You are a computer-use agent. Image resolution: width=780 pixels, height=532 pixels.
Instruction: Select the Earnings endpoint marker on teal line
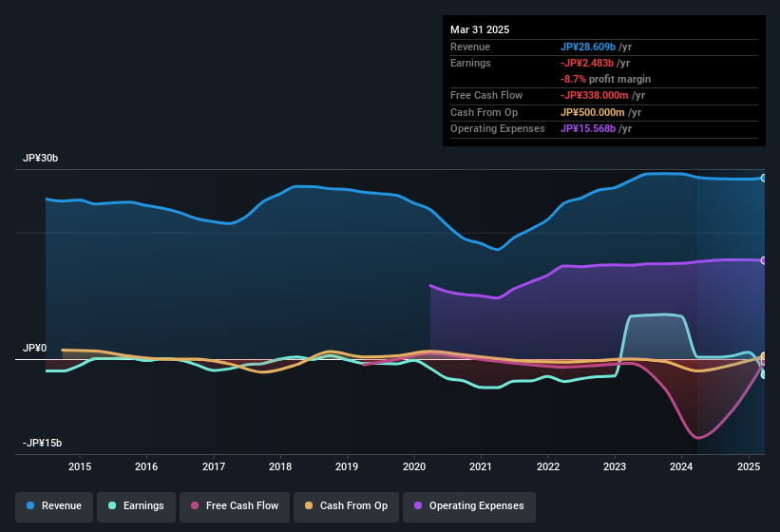click(764, 375)
